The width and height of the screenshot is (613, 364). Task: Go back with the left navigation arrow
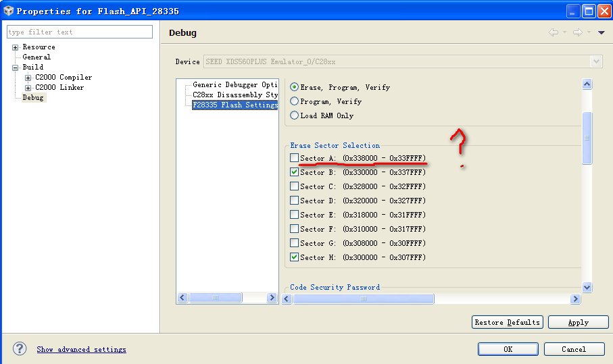[553, 32]
